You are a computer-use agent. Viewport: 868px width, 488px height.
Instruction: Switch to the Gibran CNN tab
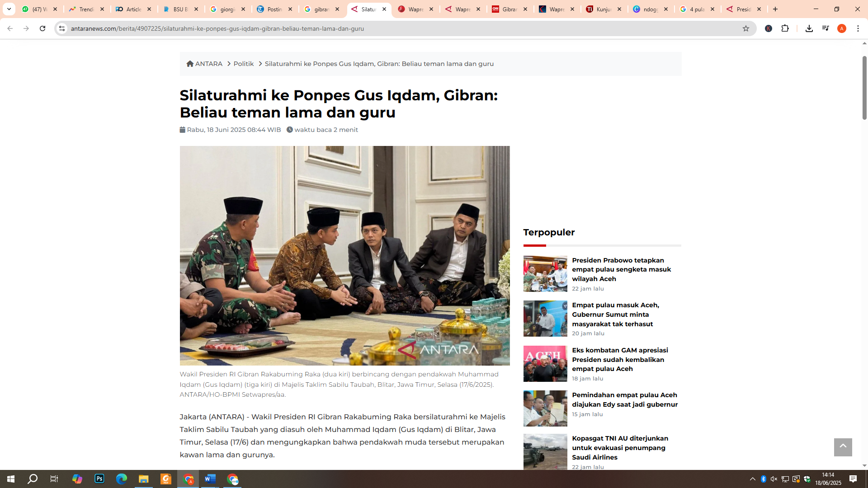tap(510, 9)
